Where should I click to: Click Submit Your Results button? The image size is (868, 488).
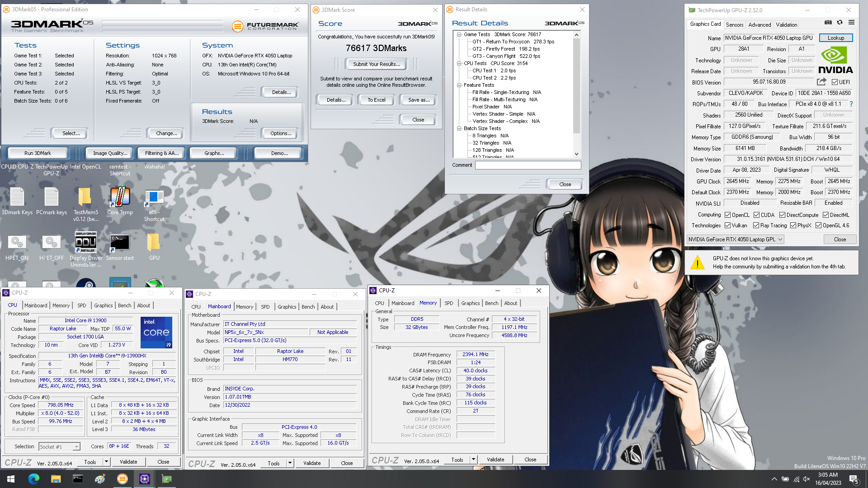[x=376, y=64]
